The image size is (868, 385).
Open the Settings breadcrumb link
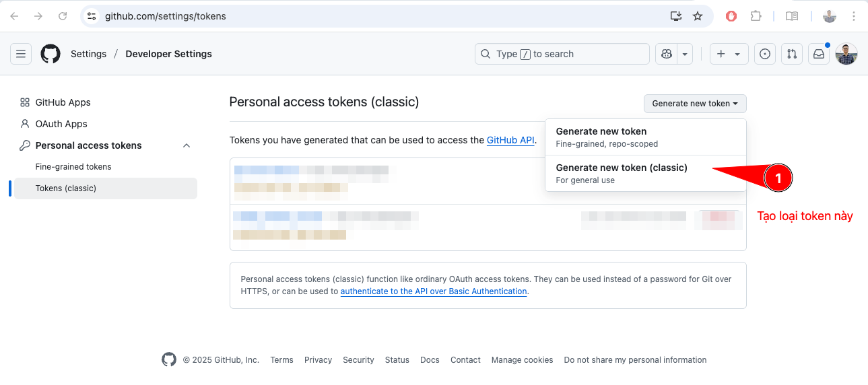coord(88,54)
